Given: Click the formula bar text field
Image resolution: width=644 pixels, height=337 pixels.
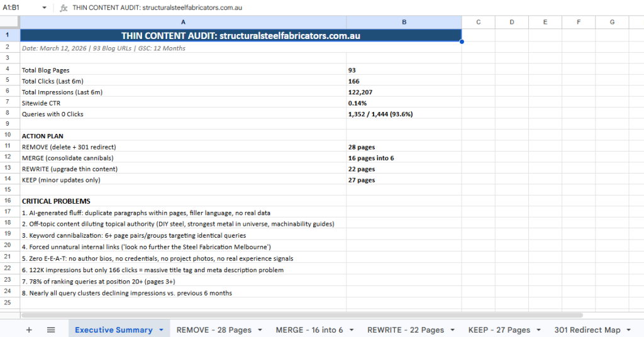Looking at the screenshot, I should [x=357, y=8].
